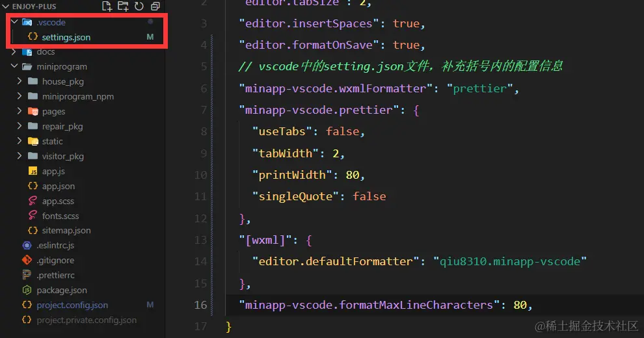
Task: Click the miniprogram_npm folder icon
Action: pyautogui.click(x=33, y=96)
